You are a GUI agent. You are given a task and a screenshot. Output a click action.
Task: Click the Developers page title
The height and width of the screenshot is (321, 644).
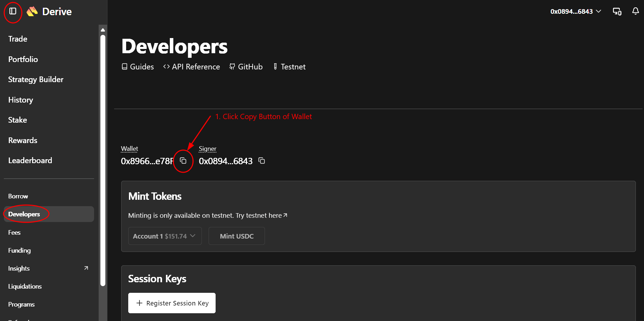(x=175, y=47)
